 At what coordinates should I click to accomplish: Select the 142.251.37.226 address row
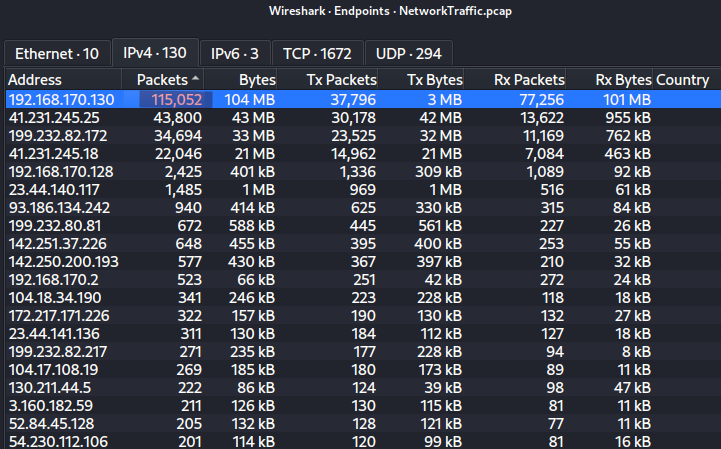click(363, 243)
